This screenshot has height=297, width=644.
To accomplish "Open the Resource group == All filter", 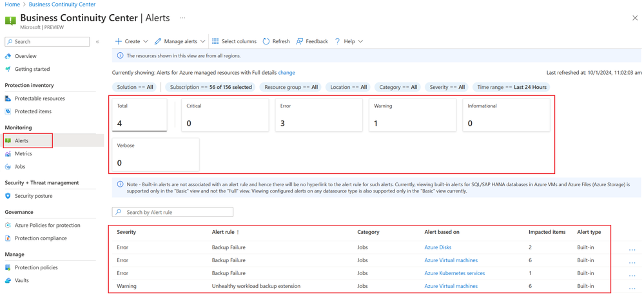I will coord(291,88).
